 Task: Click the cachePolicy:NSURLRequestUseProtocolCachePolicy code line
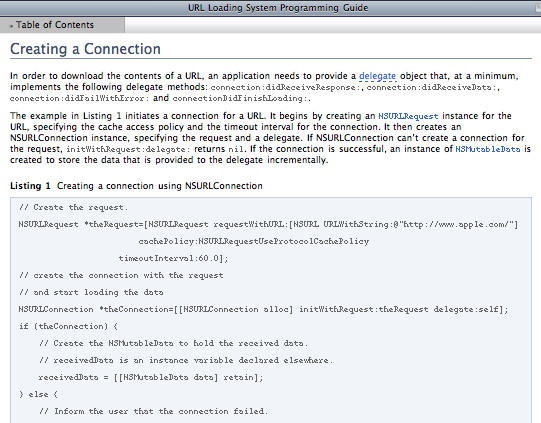pyautogui.click(x=254, y=242)
